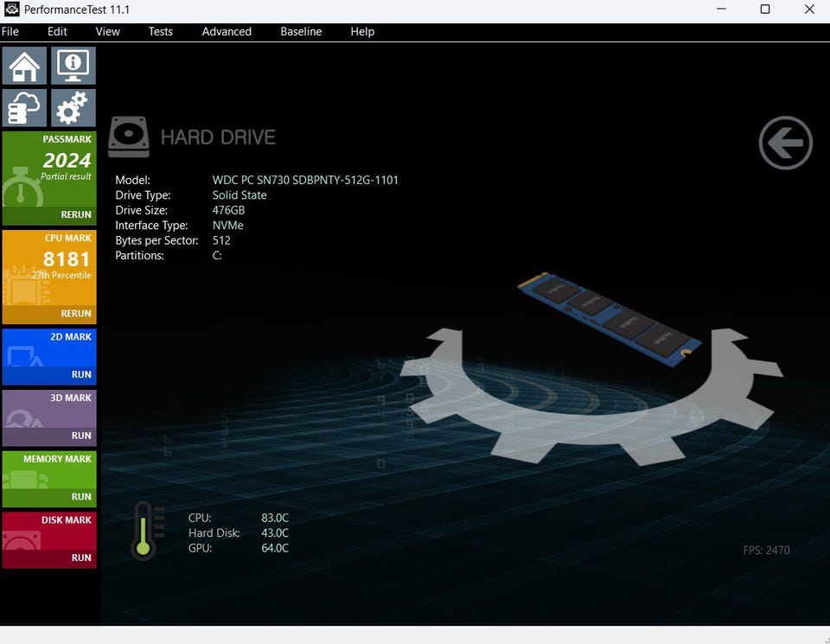This screenshot has height=644, width=830.
Task: Rerun the CPU Mark test
Action: 49,314
